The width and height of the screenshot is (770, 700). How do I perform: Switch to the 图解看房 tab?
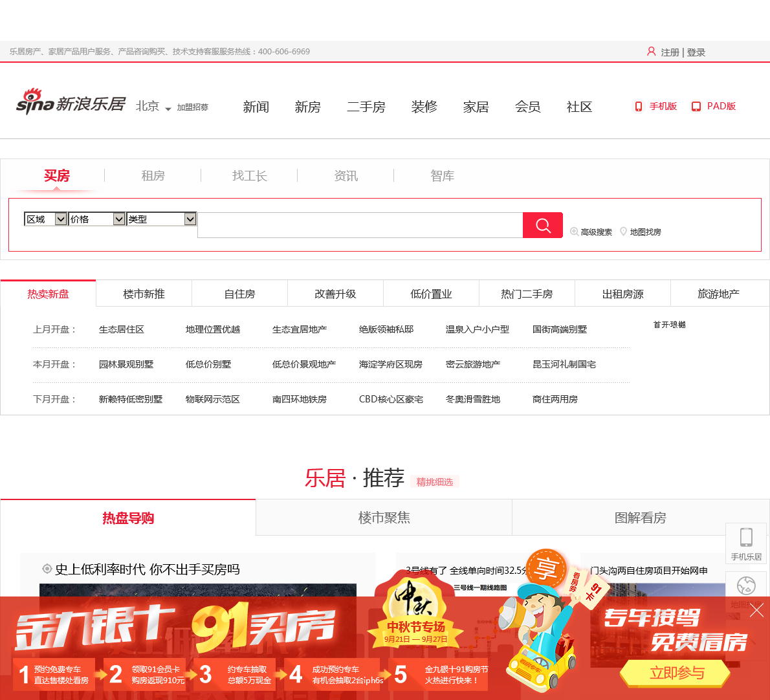point(641,518)
